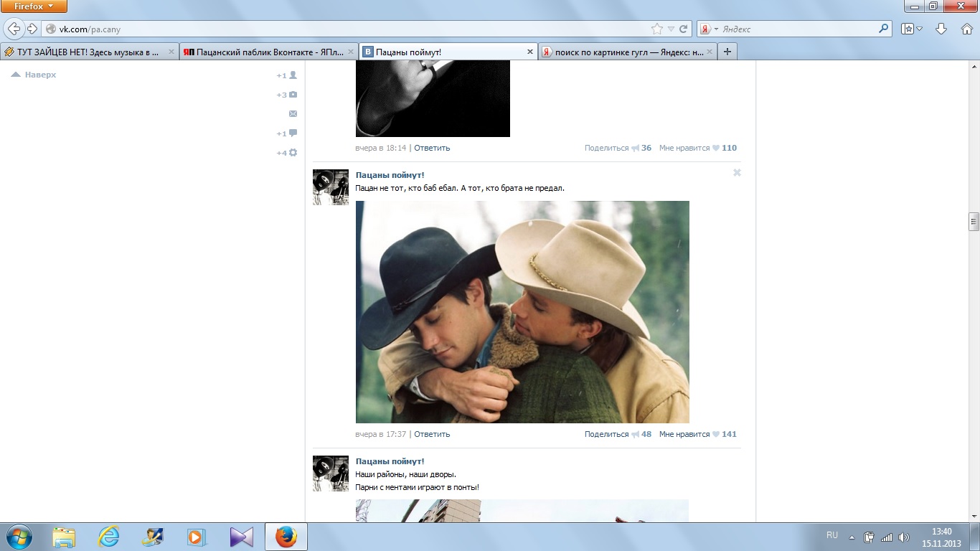Switch to the 'Пацанский паблик Вконтакте' tab
The image size is (980, 551).
[x=268, y=52]
